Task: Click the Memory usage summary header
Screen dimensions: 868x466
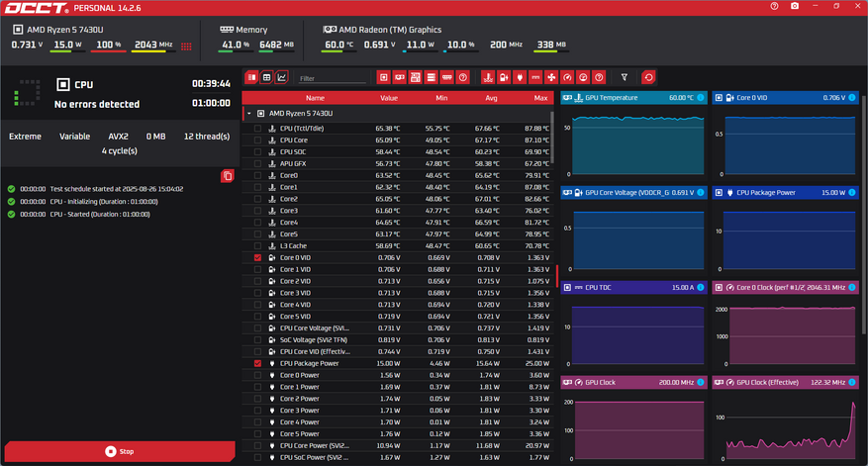Action: point(243,30)
